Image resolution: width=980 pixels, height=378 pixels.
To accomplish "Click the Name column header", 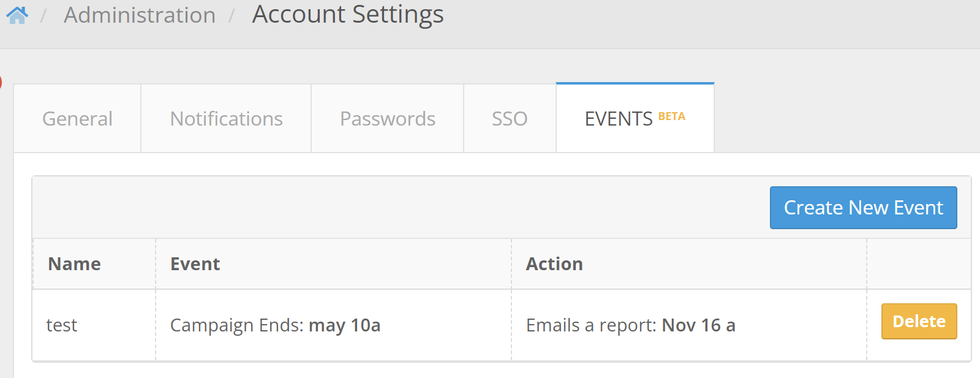I will point(74,264).
